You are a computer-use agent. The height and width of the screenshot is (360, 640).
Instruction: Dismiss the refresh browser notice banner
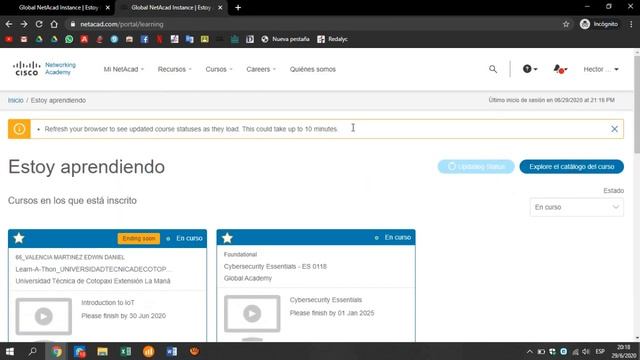pos(614,129)
